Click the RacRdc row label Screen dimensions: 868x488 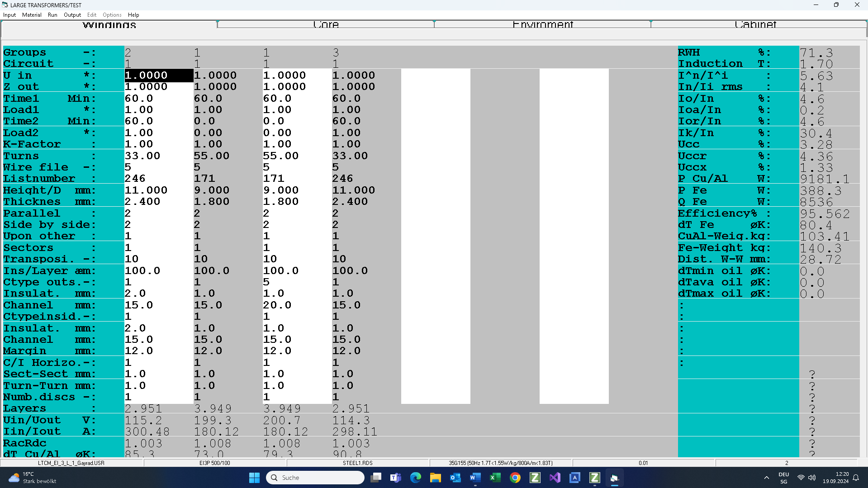[25, 443]
